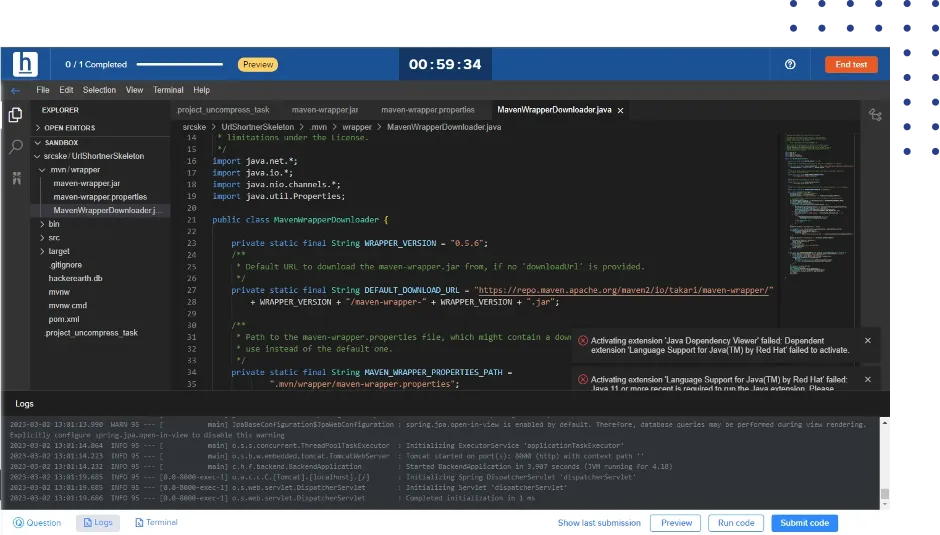Open hackerearth.db file

click(75, 278)
